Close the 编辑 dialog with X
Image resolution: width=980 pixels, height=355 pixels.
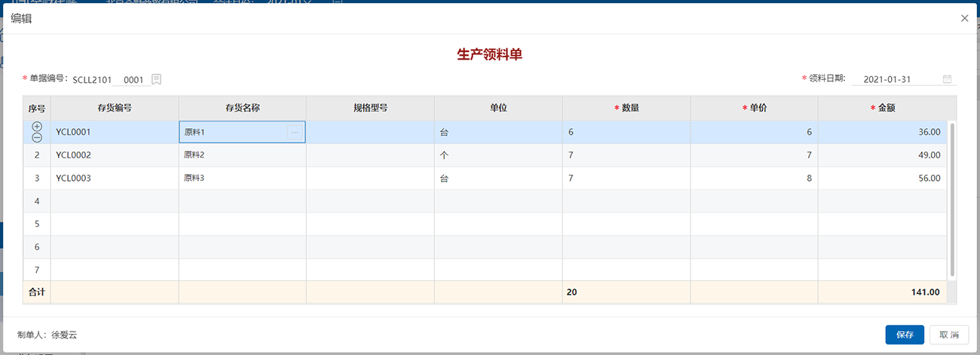[964, 18]
